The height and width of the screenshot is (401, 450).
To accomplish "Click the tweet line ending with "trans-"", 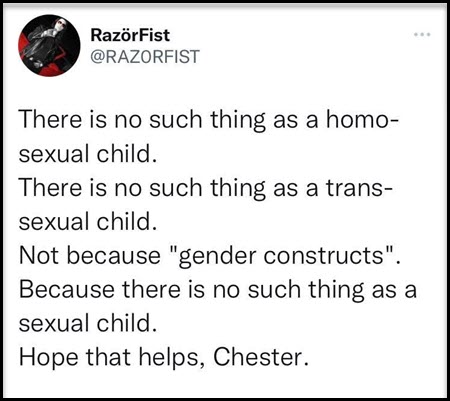I will point(206,188).
